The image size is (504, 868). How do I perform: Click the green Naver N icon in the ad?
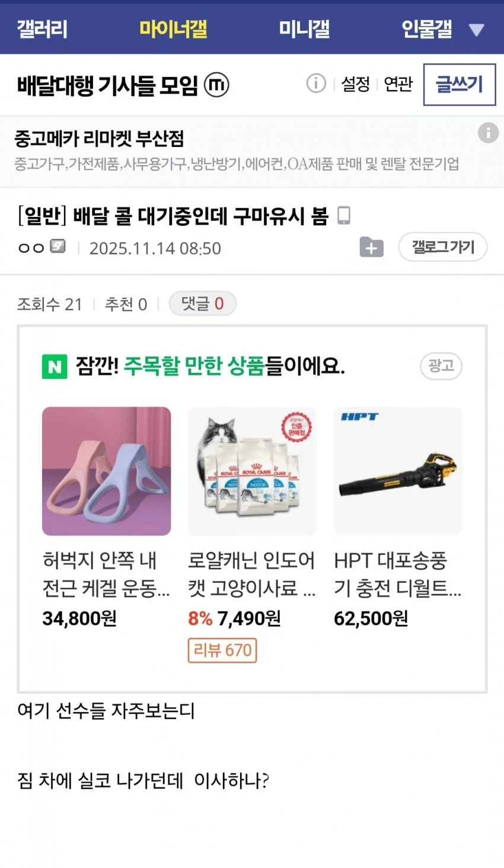point(55,366)
